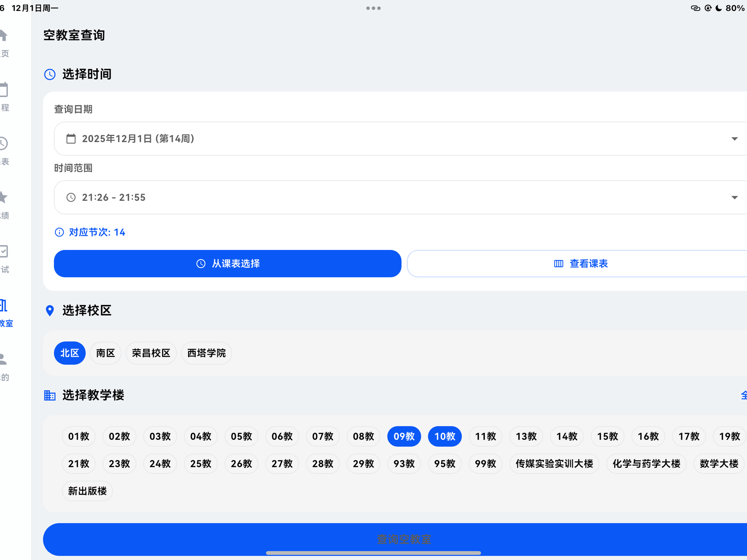
Task: Toggle building 05教
Action: pyautogui.click(x=241, y=437)
